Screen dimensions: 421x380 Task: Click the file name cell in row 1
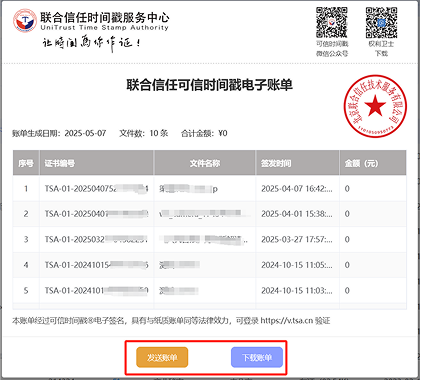click(205, 189)
